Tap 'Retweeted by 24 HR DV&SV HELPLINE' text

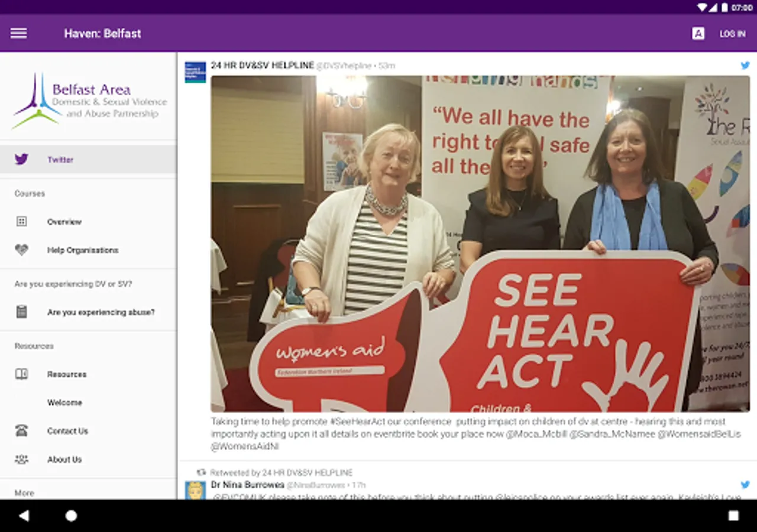click(282, 473)
